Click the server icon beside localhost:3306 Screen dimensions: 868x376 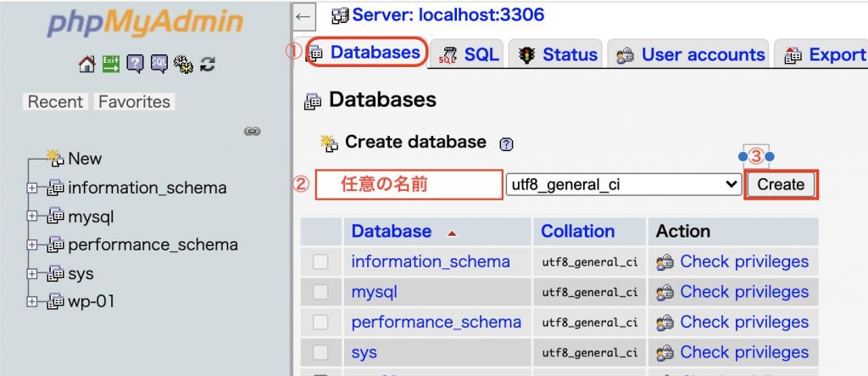point(340,15)
